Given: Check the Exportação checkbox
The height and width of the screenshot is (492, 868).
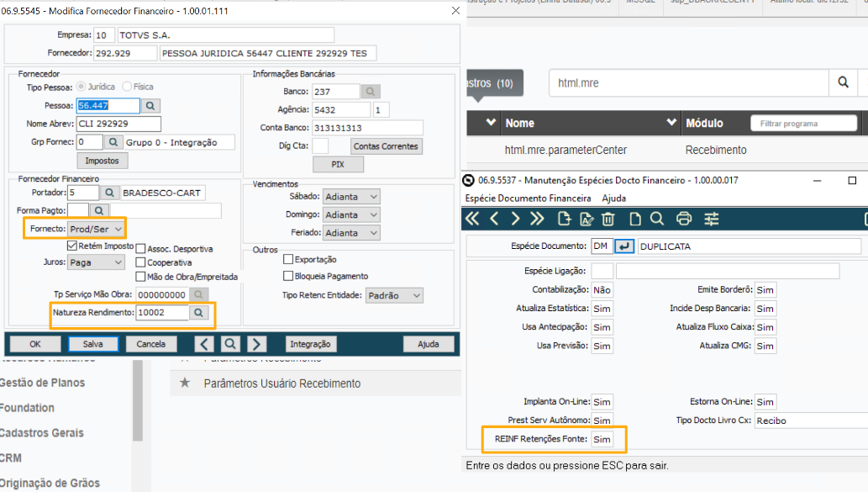Looking at the screenshot, I should (x=288, y=259).
